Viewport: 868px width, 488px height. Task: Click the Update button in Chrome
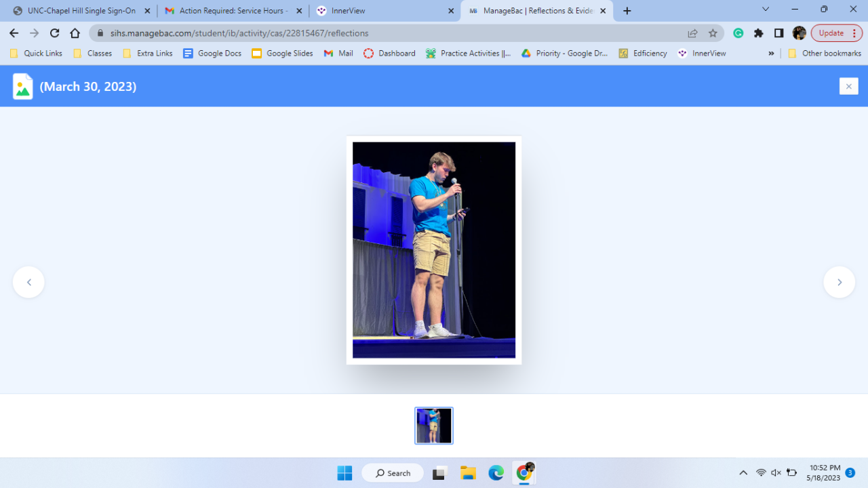(x=831, y=33)
